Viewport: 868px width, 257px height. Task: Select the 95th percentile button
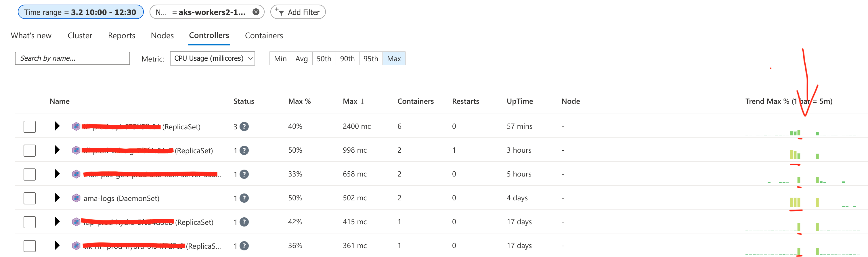[x=371, y=59]
